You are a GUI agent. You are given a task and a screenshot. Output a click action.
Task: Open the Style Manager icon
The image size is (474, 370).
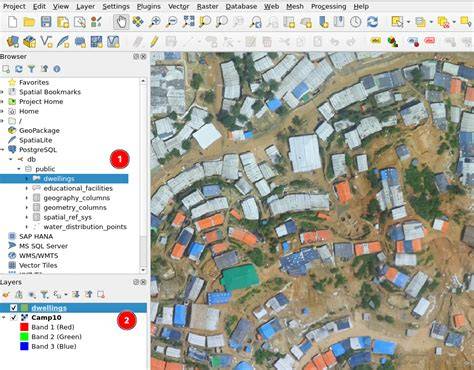click(x=96, y=22)
